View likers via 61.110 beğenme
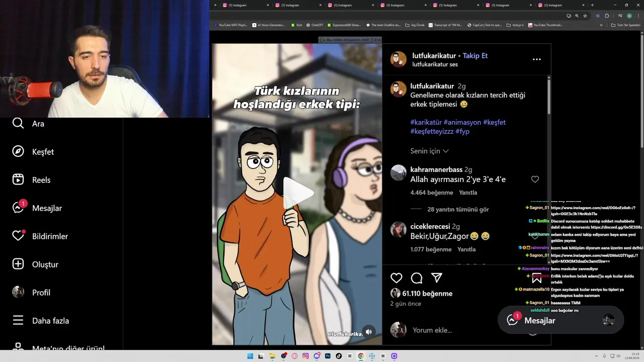 tap(427, 294)
